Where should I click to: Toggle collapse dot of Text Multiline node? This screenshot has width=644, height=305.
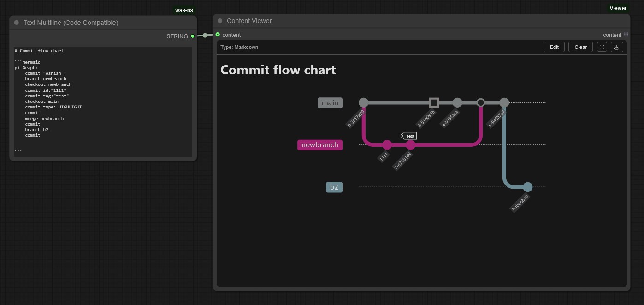(x=17, y=23)
